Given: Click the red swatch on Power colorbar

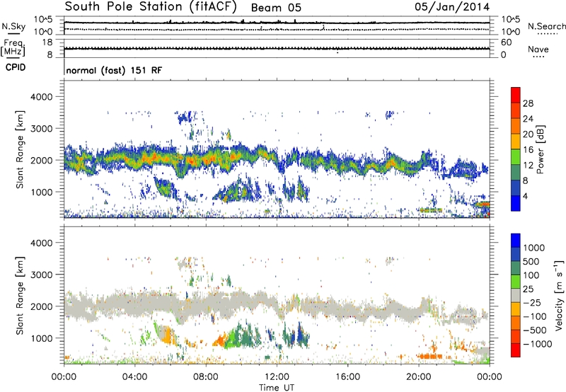Looking at the screenshot, I should pos(516,95).
